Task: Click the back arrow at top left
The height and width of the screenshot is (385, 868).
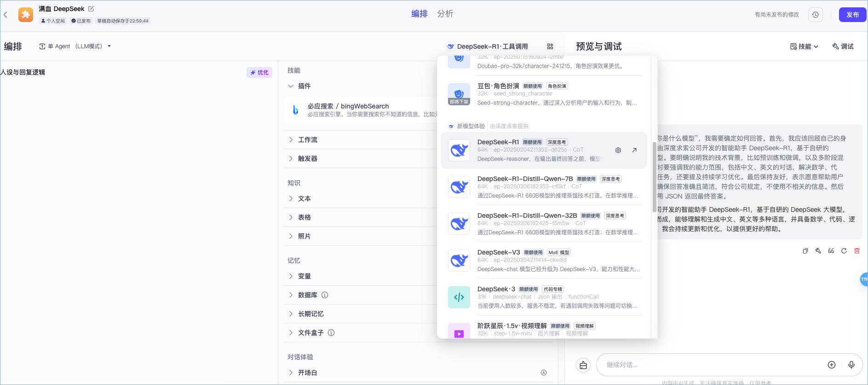Action: point(6,15)
